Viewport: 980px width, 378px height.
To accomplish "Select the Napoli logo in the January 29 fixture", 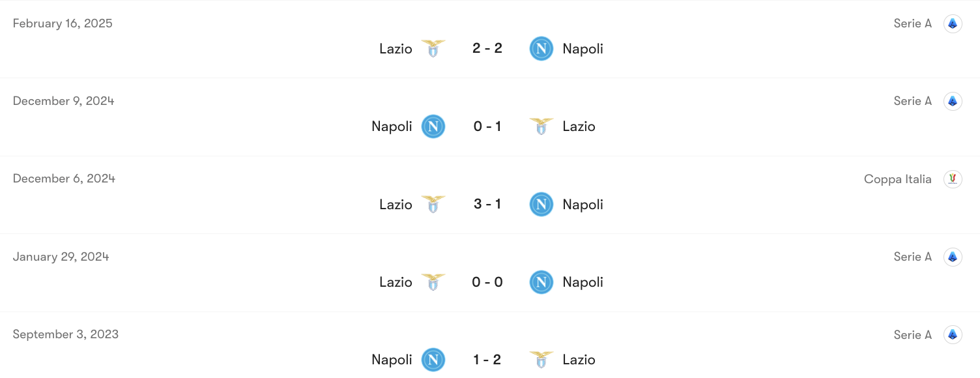I will coord(541,282).
